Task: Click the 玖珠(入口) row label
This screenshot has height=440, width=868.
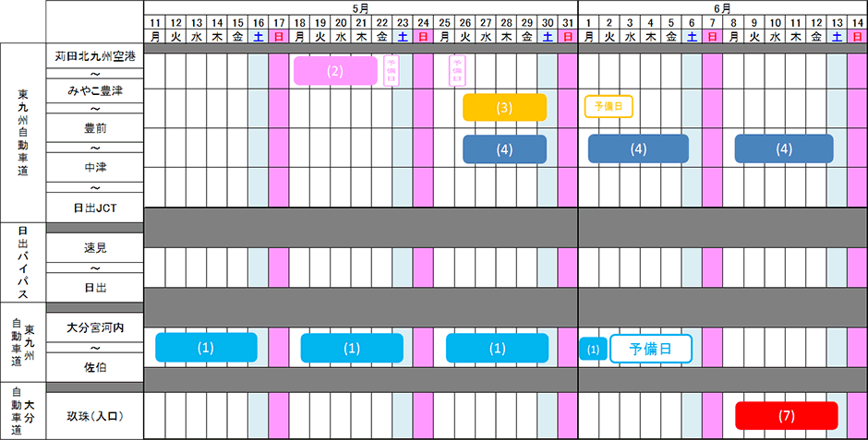Action: (x=95, y=416)
